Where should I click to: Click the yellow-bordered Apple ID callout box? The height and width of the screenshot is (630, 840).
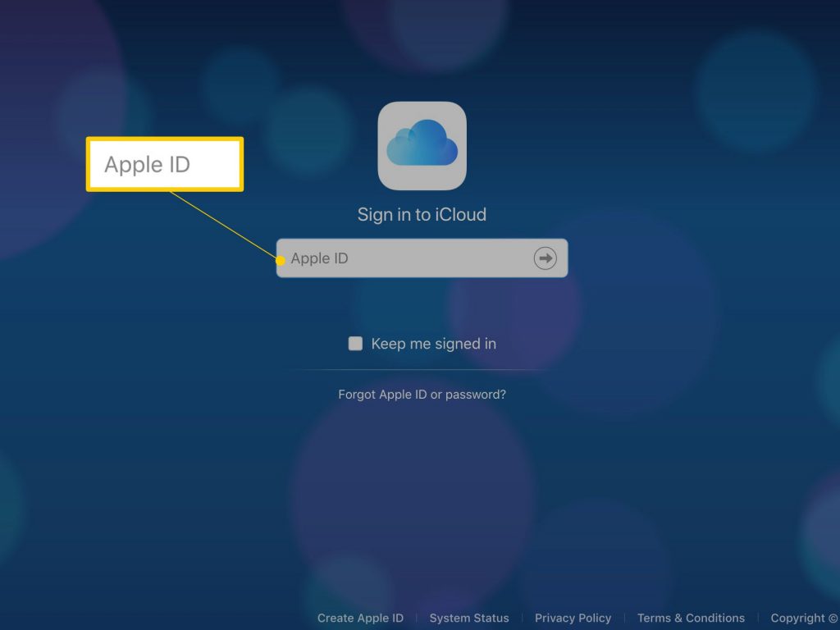(x=165, y=165)
